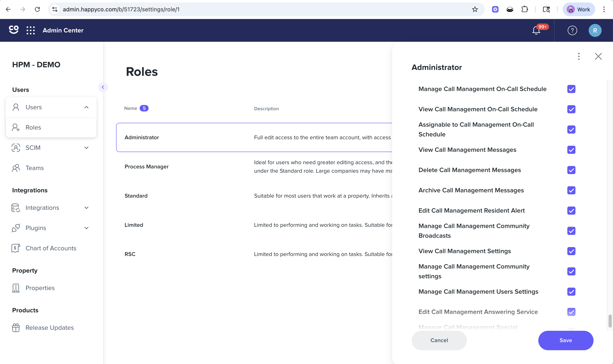The image size is (613, 364).
Task: Cancel editing the Administrator role
Action: point(439,340)
